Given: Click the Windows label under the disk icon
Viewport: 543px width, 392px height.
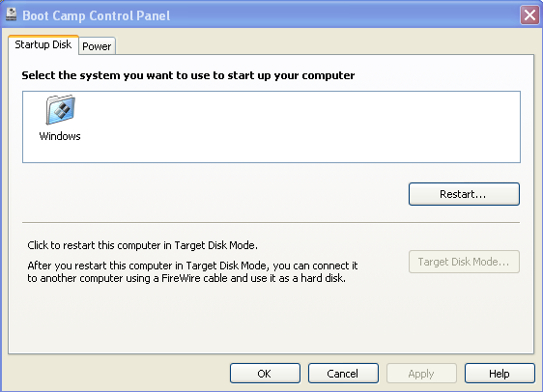Looking at the screenshot, I should 60,136.
